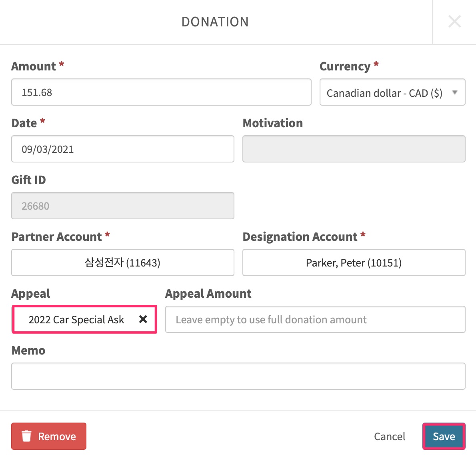
Task: Open the Appeal selector showing 2022 Car Special Ask
Action: pos(84,319)
